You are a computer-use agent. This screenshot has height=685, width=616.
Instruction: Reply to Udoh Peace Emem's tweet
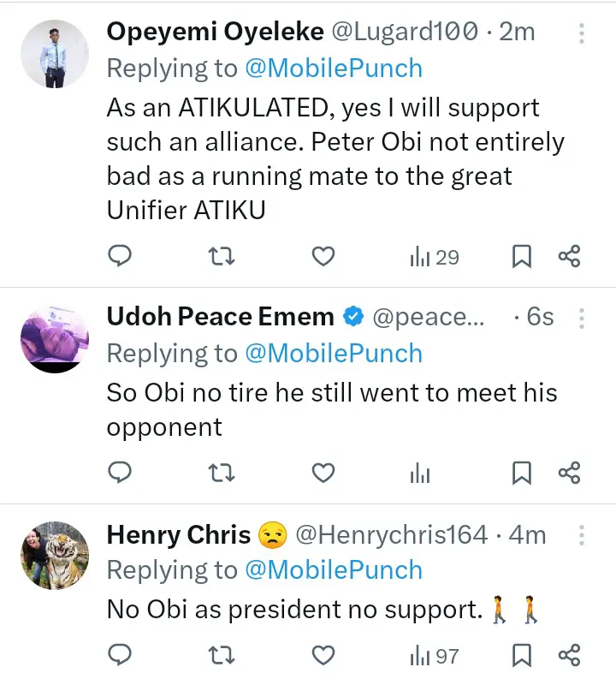point(121,472)
